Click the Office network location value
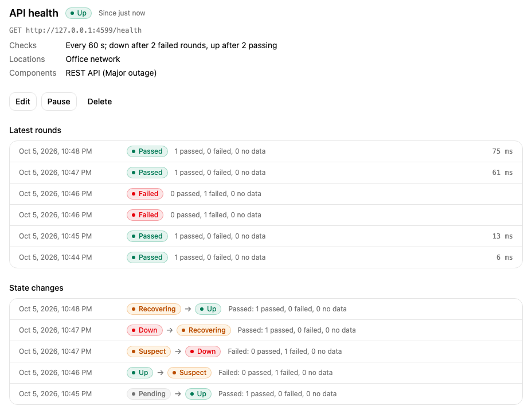The height and width of the screenshot is (414, 532). (93, 59)
